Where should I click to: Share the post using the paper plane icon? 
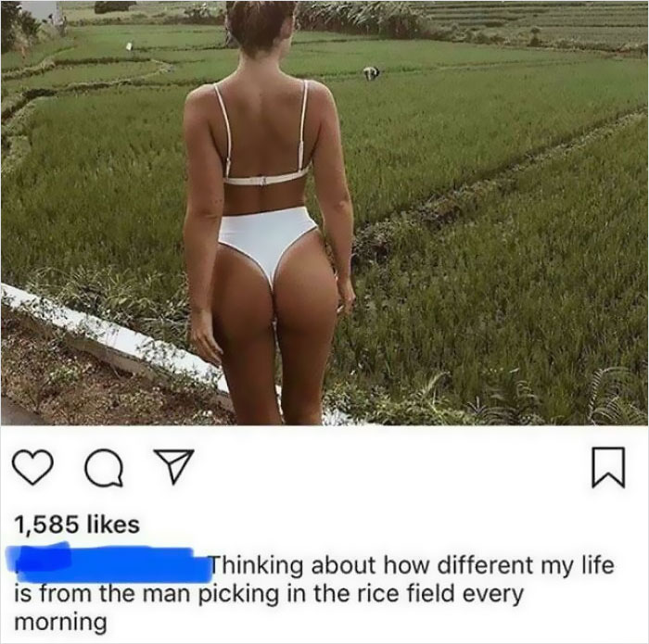174,467
